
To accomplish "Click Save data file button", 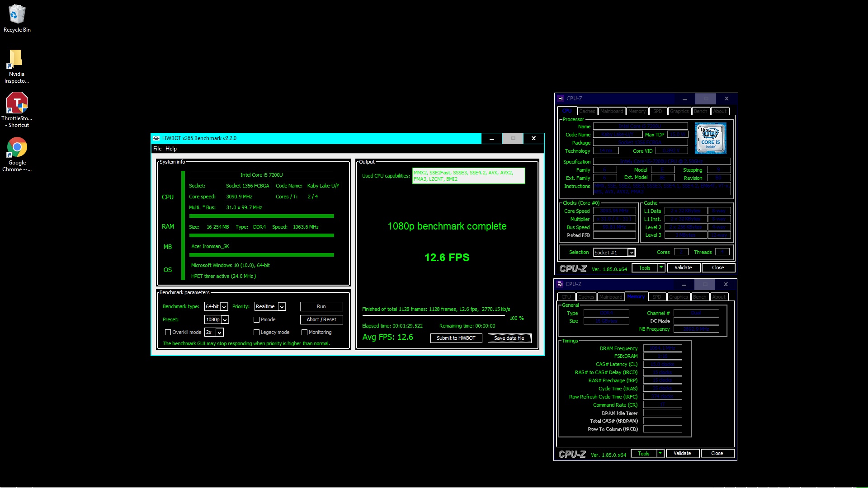I will click(509, 338).
